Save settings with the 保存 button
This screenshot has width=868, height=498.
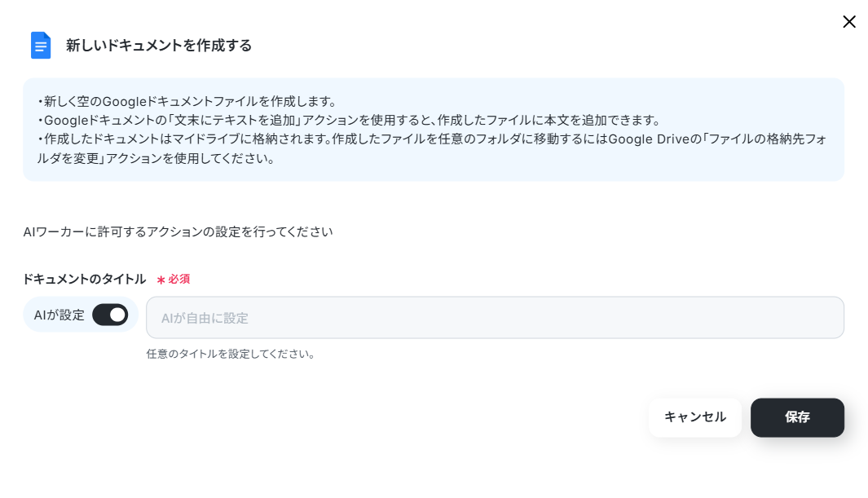click(x=797, y=417)
